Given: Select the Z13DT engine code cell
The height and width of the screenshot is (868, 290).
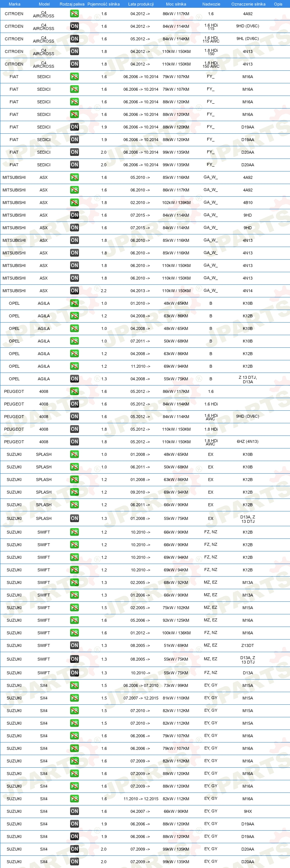Looking at the screenshot, I should (248, 645).
